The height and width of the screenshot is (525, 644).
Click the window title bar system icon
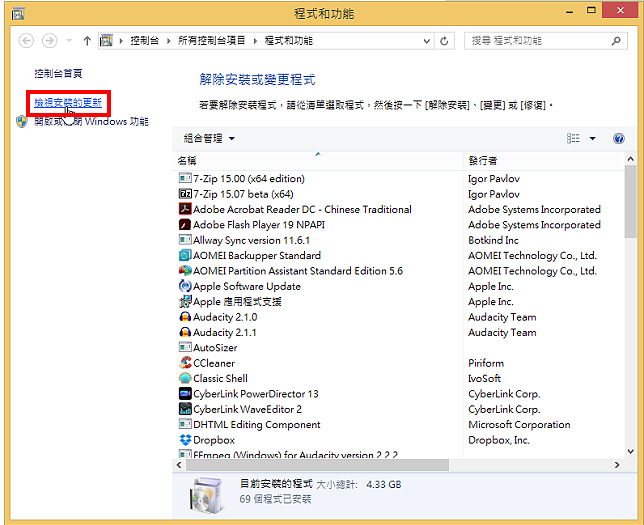(18, 14)
